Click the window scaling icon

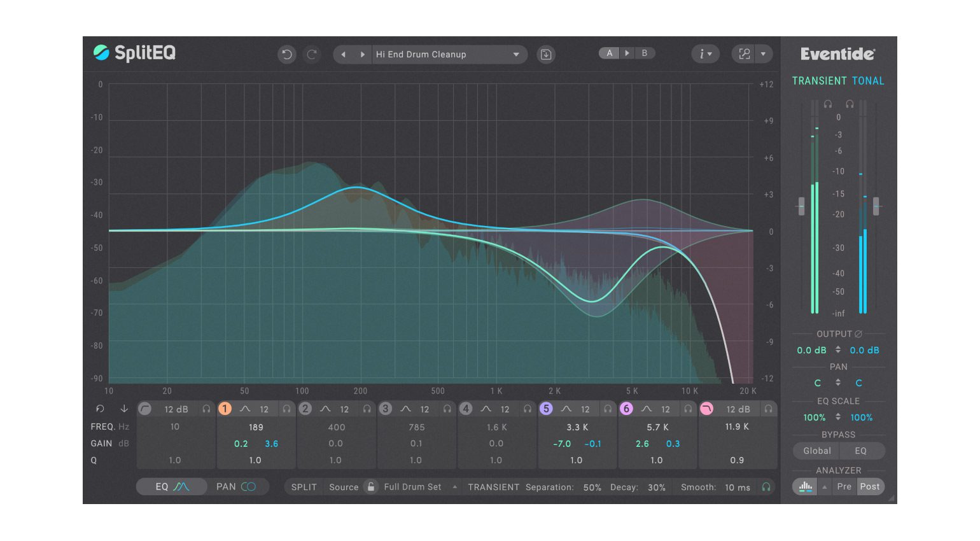coord(744,55)
